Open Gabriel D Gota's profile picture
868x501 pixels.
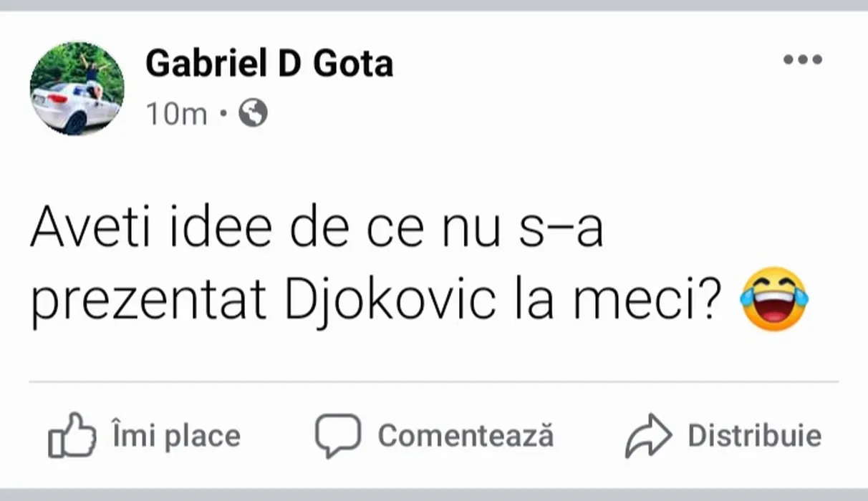pyautogui.click(x=77, y=88)
